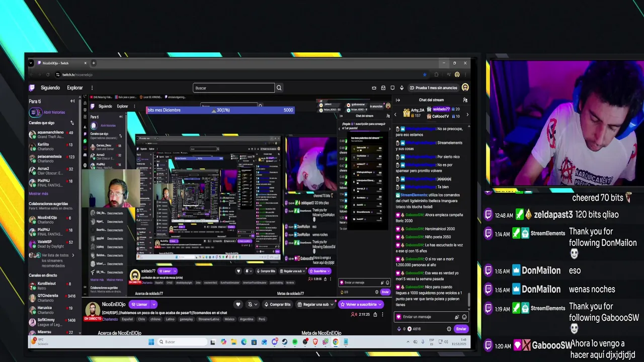Image resolution: width=644 pixels, height=362 pixels.
Task: Show next gift leaderboard entry
Action: click(x=467, y=115)
